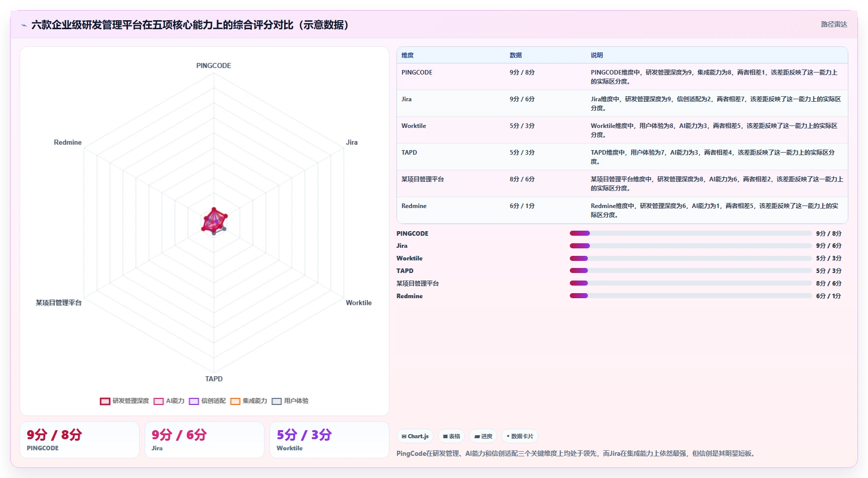Click the 维度 column header

coord(408,55)
